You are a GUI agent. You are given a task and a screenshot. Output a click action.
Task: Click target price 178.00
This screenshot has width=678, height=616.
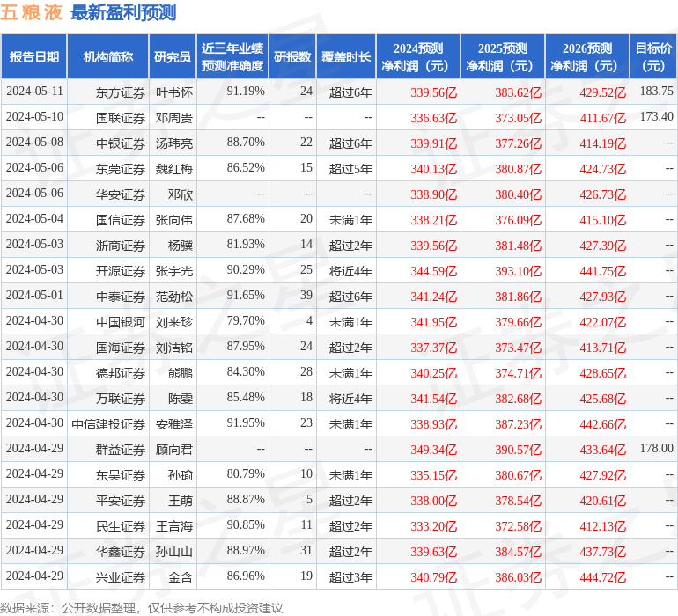[x=656, y=448]
